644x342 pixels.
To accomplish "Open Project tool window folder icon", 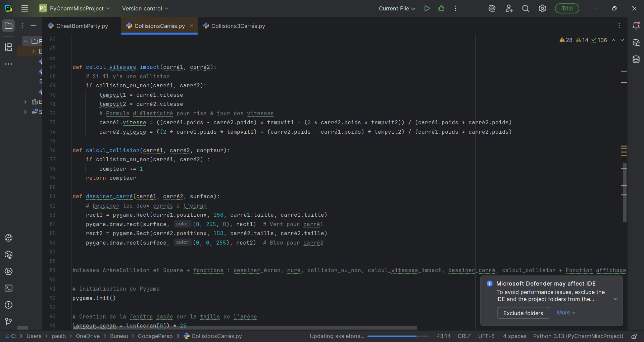I will click(x=8, y=26).
